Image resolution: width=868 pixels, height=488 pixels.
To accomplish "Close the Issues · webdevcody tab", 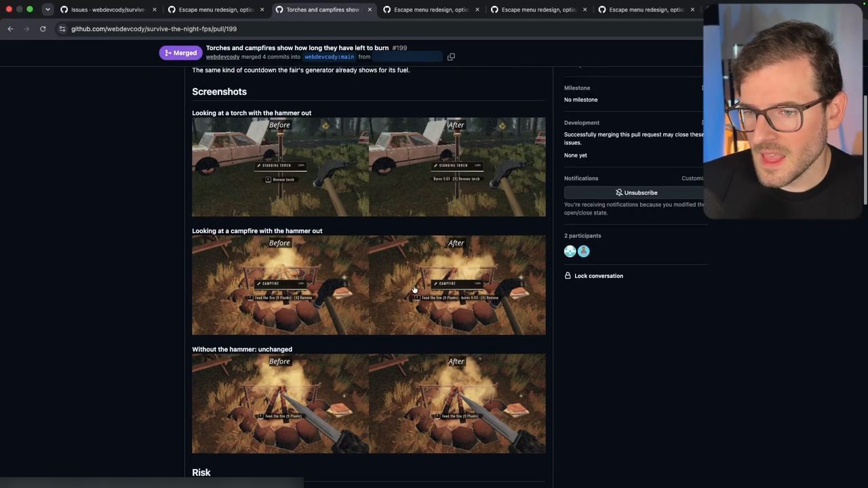I will [155, 9].
